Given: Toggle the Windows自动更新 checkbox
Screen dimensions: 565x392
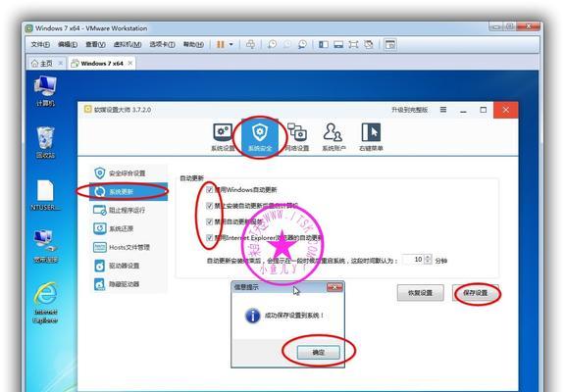Looking at the screenshot, I should 210,190.
